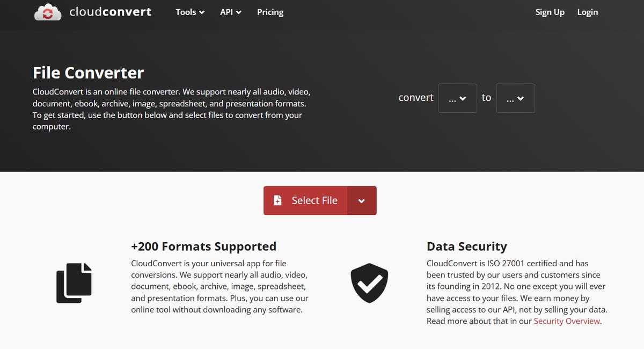Click the chevron arrow next to API

[x=238, y=12]
